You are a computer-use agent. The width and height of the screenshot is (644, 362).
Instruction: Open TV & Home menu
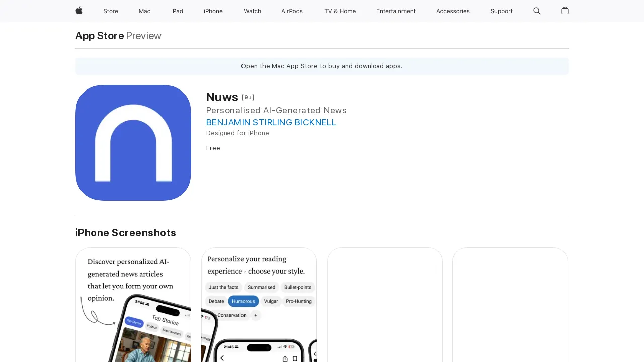[x=340, y=11]
